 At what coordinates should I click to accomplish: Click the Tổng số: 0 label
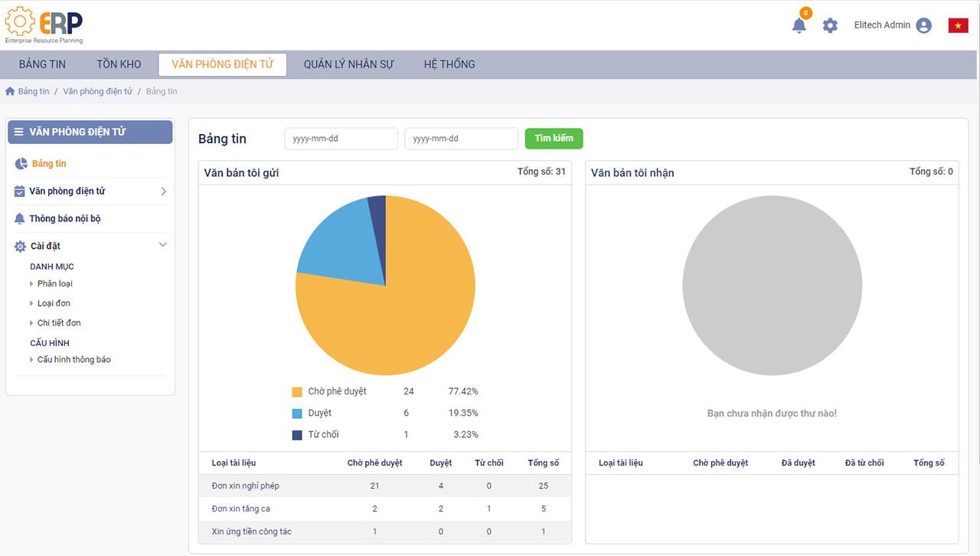(931, 172)
